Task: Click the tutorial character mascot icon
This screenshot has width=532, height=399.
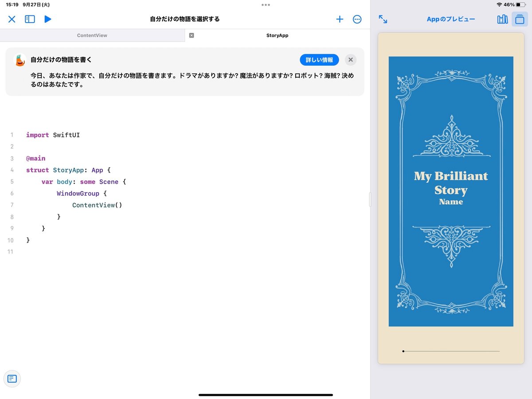Action: pos(20,60)
